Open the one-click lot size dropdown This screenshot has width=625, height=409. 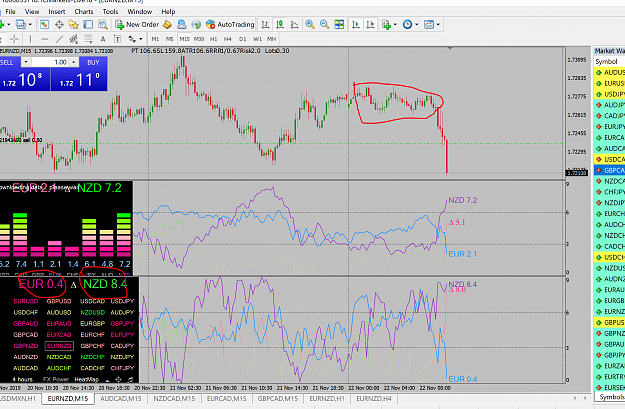click(26, 62)
